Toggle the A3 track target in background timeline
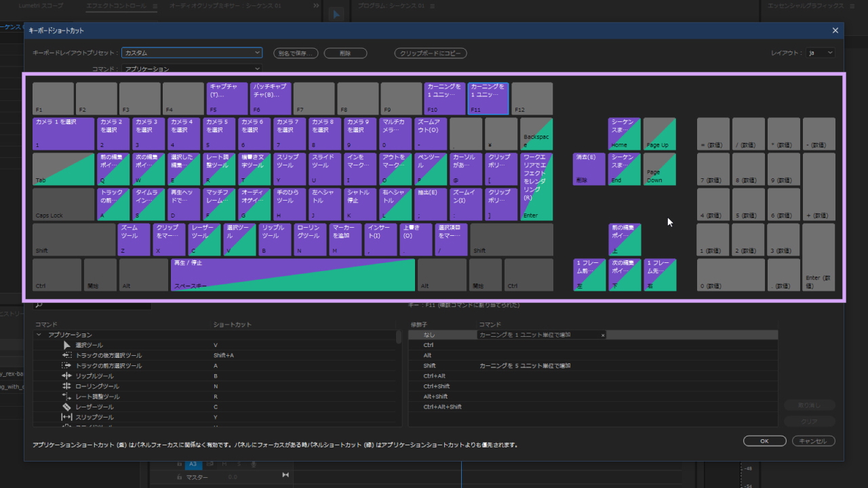The height and width of the screenshot is (488, 868). tap(193, 464)
